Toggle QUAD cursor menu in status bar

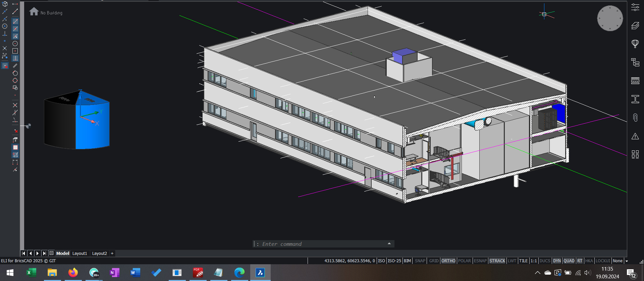[569, 261]
